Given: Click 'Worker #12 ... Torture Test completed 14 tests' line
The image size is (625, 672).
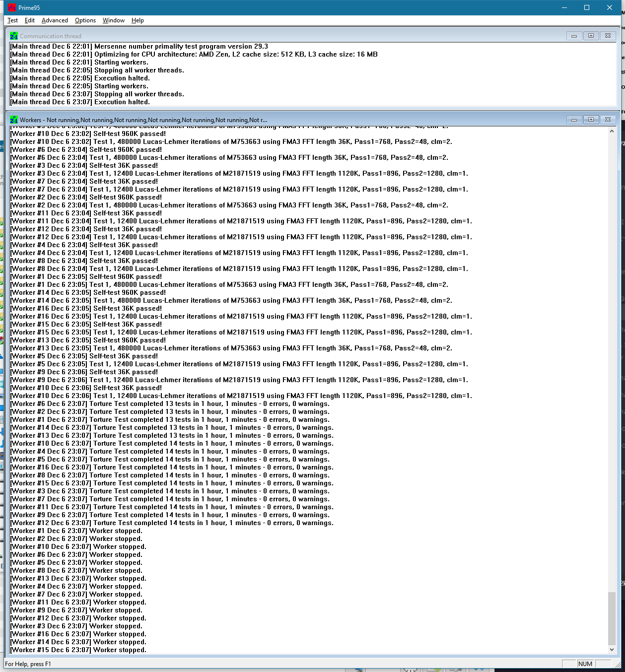Looking at the screenshot, I should [x=172, y=523].
